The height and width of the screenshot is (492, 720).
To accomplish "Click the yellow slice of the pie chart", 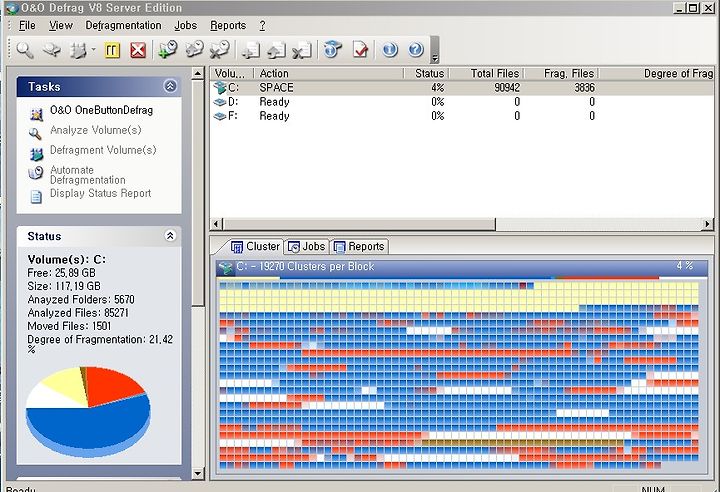I will [67, 384].
